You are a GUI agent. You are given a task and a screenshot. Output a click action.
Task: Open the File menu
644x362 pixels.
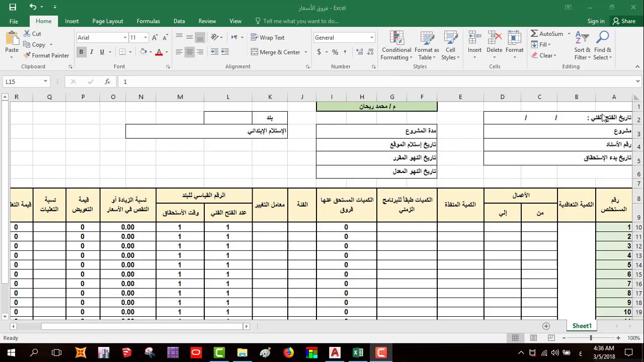[x=14, y=21]
